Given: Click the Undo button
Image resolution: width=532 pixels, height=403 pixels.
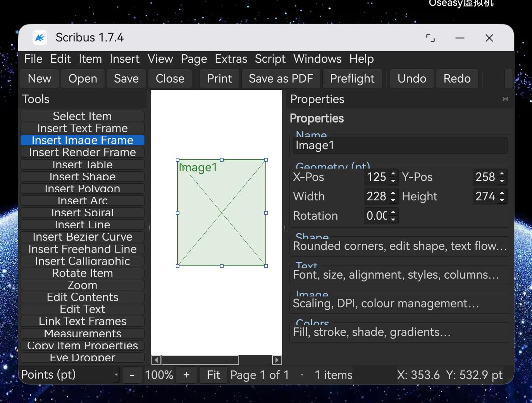Looking at the screenshot, I should click(412, 79).
